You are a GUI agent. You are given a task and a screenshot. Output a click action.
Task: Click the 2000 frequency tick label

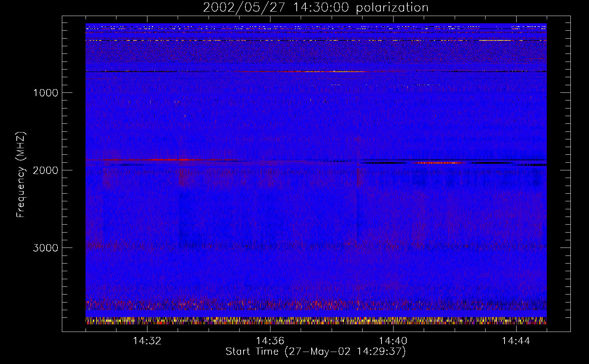point(46,170)
